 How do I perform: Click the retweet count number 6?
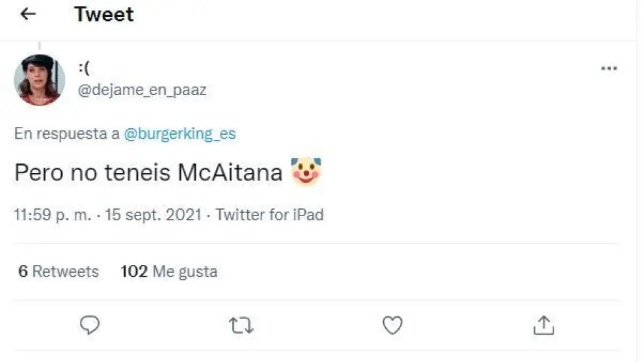23,271
